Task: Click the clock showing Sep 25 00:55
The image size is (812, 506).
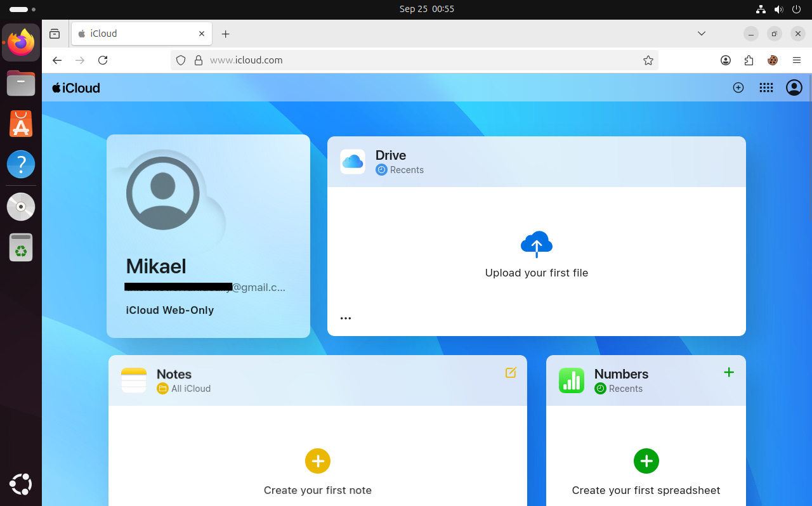Action: [427, 9]
